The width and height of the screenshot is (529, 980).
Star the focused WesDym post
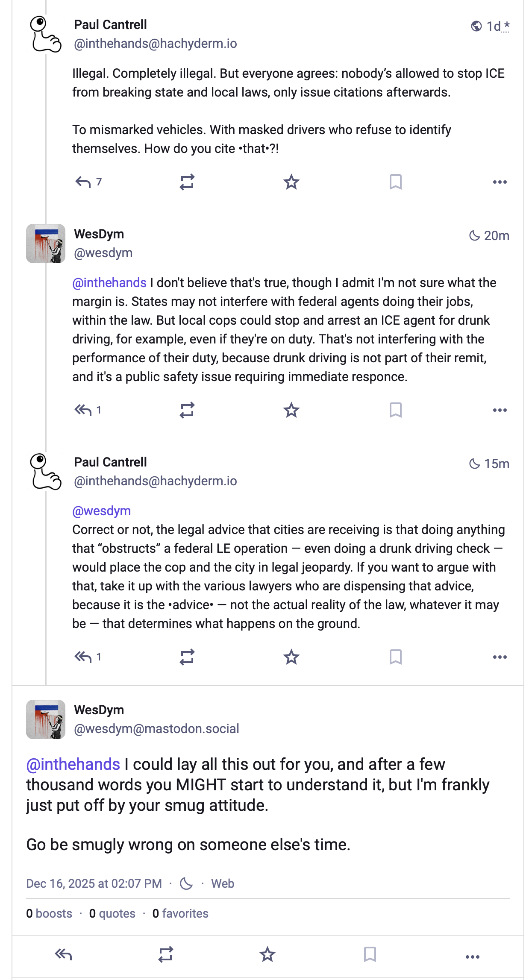pos(267,954)
